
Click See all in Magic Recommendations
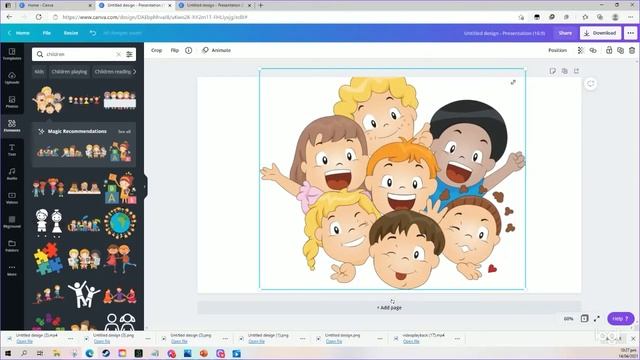click(124, 131)
